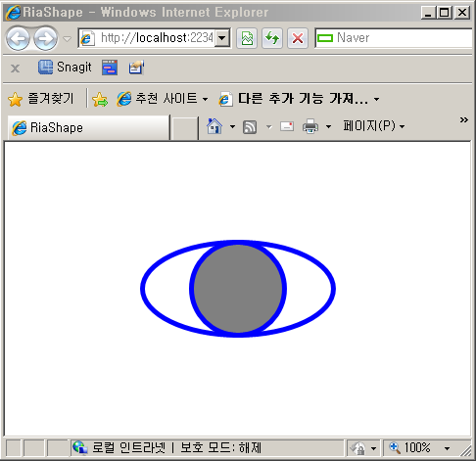Click the 100% zoom level button
476x461 pixels.
[410, 447]
